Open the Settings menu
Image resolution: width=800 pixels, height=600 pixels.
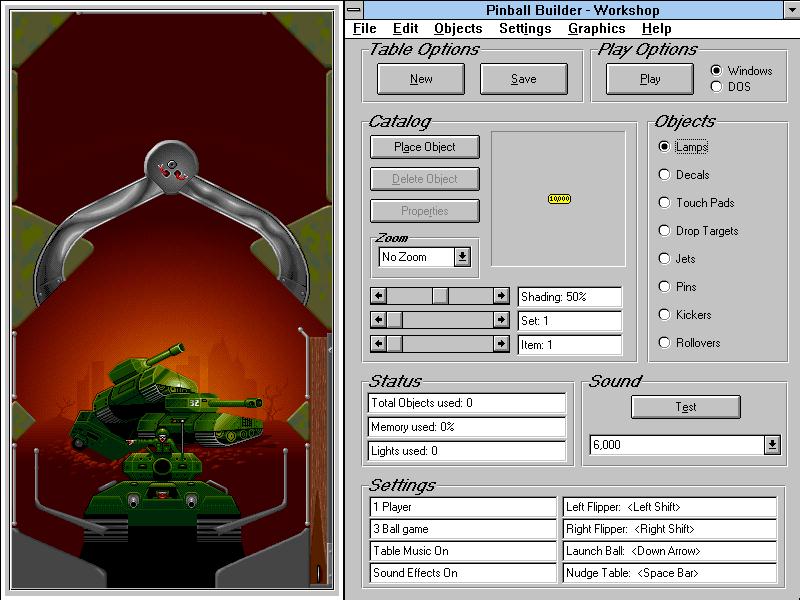click(525, 29)
